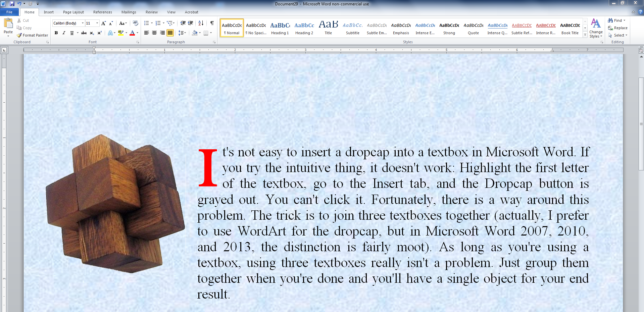Apply the Heading 1 style
The image size is (644, 312).
coord(280,28)
